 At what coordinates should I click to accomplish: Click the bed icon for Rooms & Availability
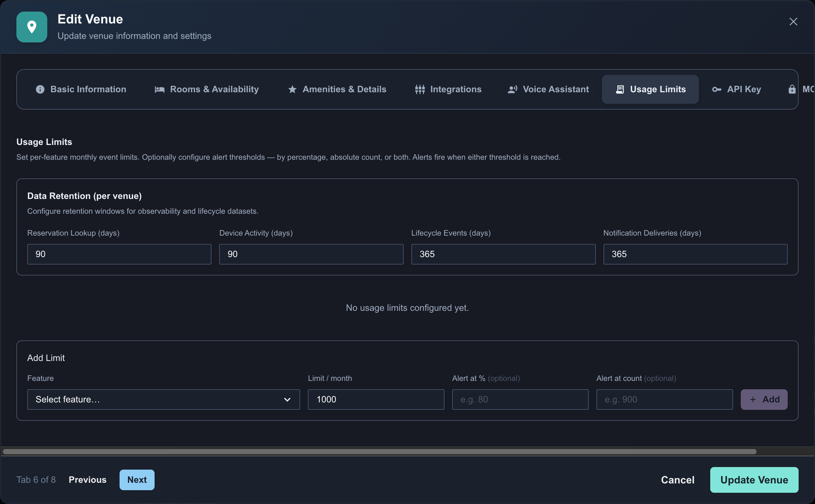[x=160, y=89]
